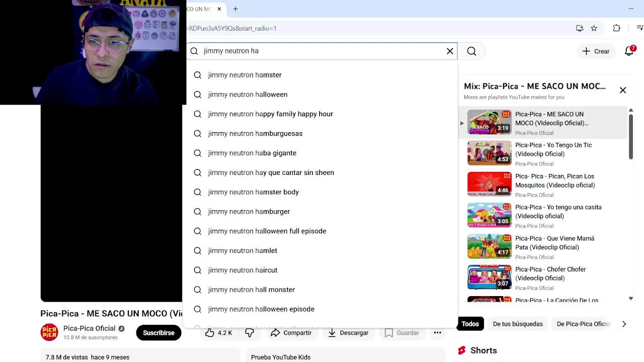644x362 pixels.
Task: Open a new browser tab
Action: click(235, 9)
